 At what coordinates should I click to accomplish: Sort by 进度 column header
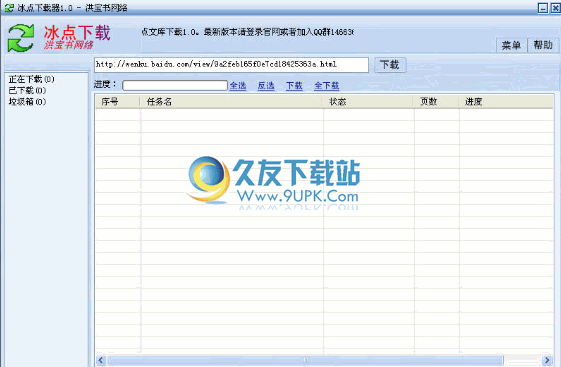pyautogui.click(x=506, y=102)
